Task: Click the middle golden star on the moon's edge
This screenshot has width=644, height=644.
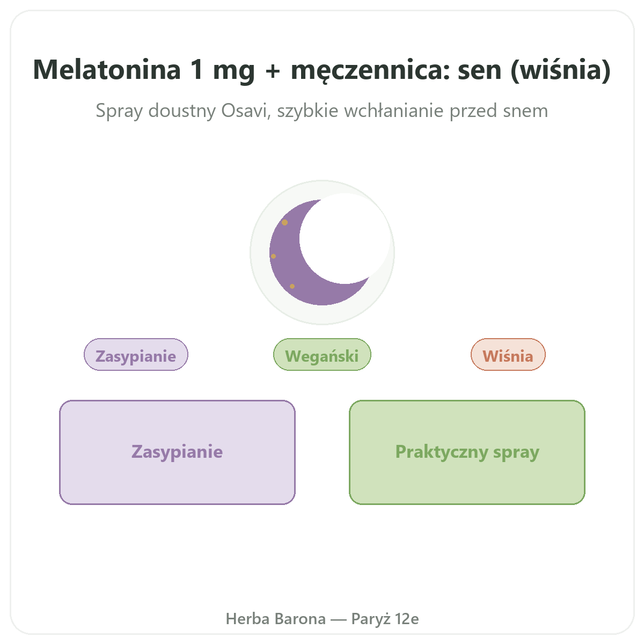Action: pos(273,256)
